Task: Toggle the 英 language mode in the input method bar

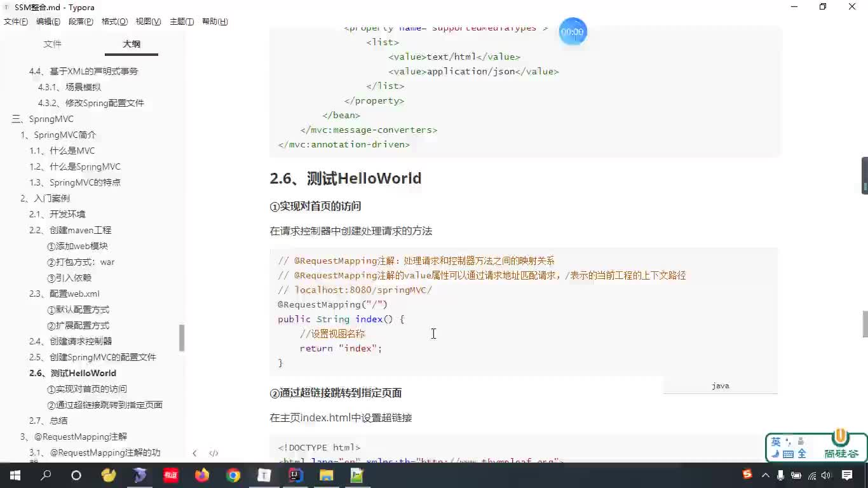Action: pyautogui.click(x=775, y=442)
